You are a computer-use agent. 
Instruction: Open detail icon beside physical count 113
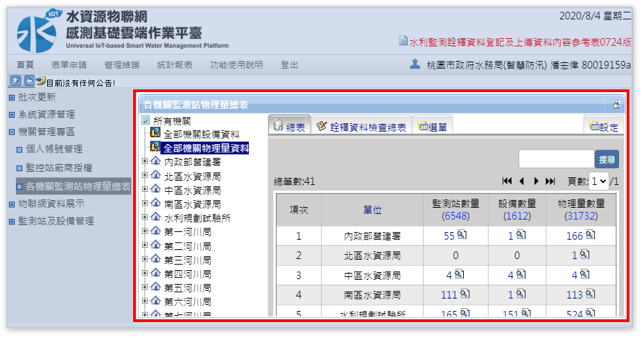tap(590, 294)
